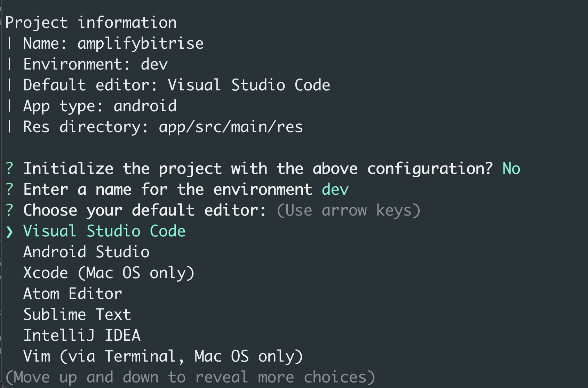Image resolution: width=588 pixels, height=388 pixels.
Task: Select IntelliJ IDEA as editor
Action: [x=82, y=336]
